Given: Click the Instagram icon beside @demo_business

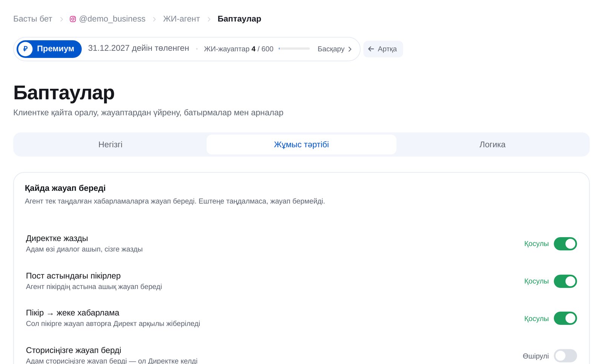Looking at the screenshot, I should [x=73, y=19].
